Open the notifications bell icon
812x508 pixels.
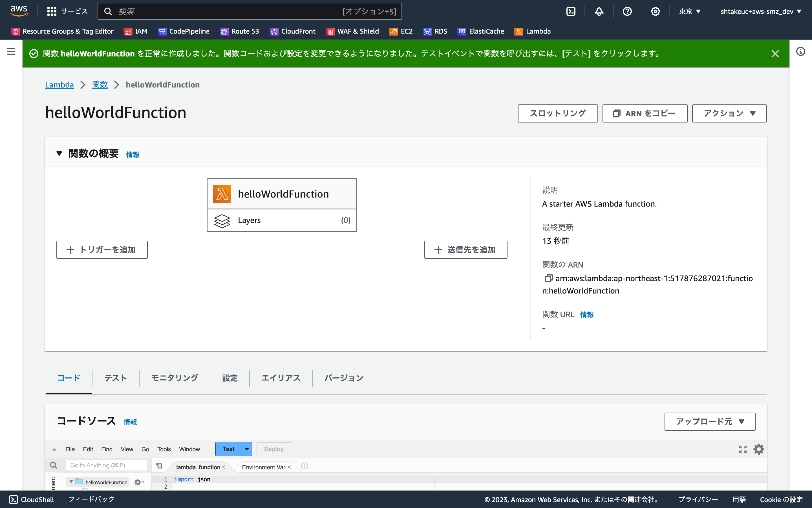coord(599,11)
